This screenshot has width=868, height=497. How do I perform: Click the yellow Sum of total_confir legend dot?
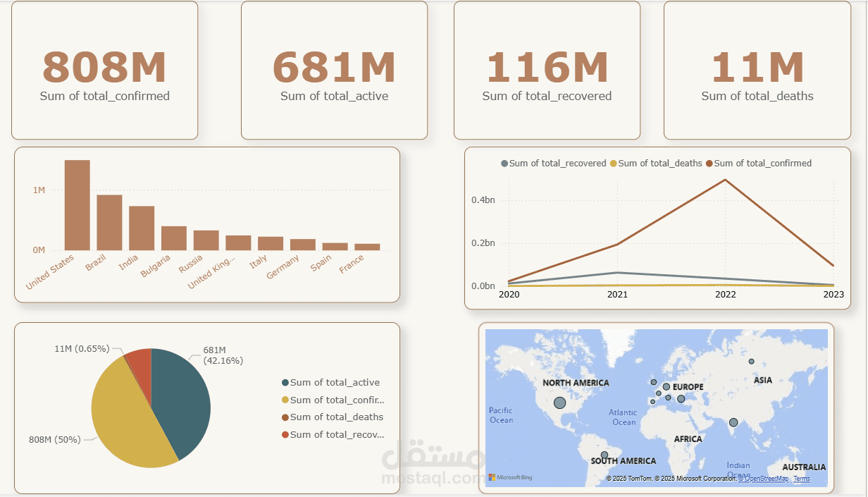click(285, 400)
